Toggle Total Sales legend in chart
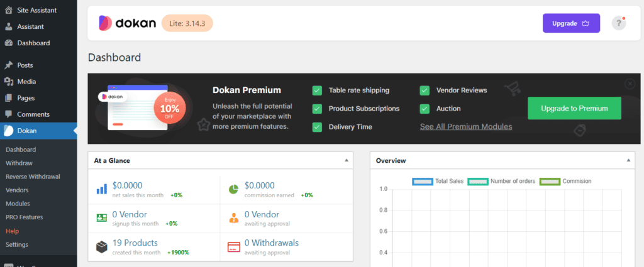The width and height of the screenshot is (644, 267). [x=438, y=182]
